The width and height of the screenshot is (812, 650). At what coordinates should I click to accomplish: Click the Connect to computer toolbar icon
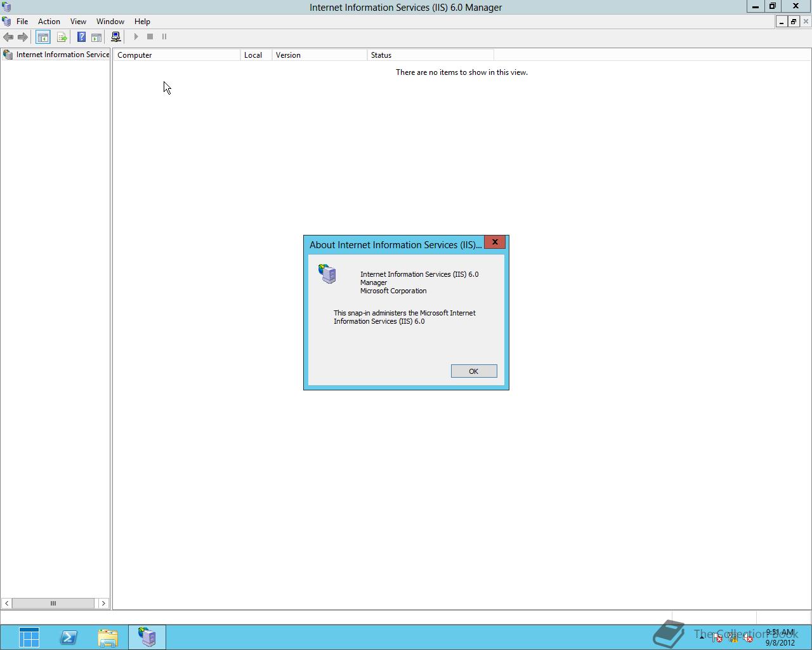click(x=116, y=37)
